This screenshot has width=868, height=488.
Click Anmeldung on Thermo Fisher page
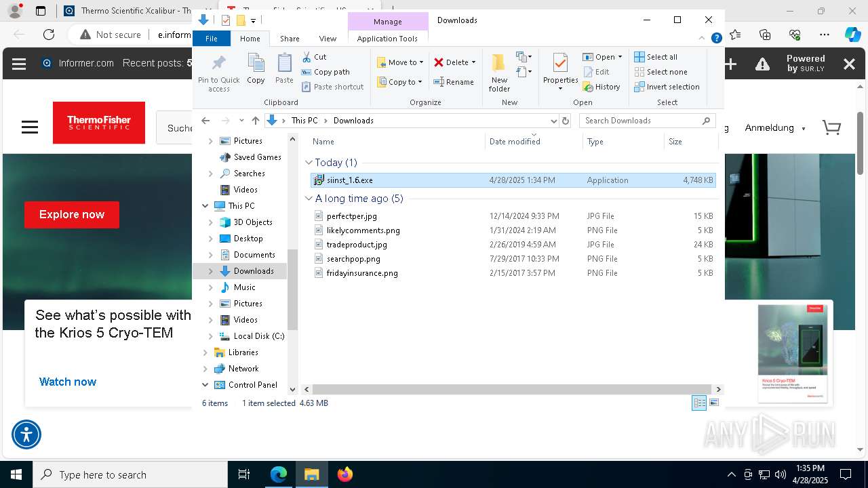pos(769,127)
